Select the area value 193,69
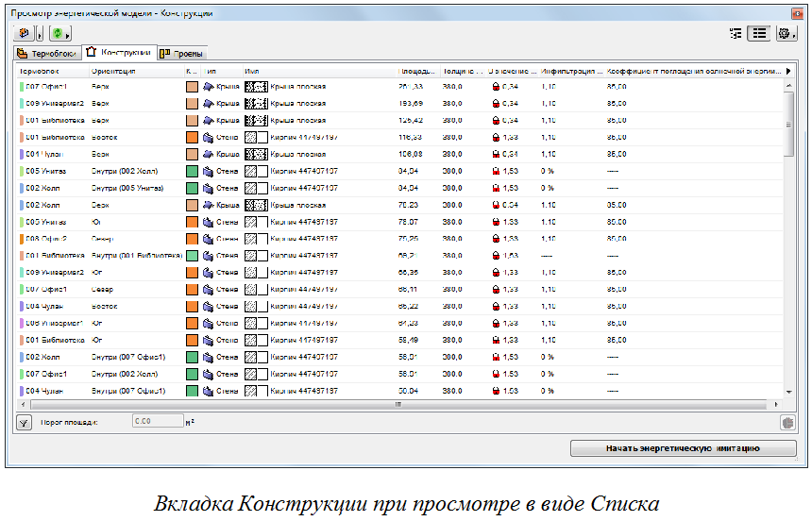Viewport: 812px width, 521px height. pos(411,104)
